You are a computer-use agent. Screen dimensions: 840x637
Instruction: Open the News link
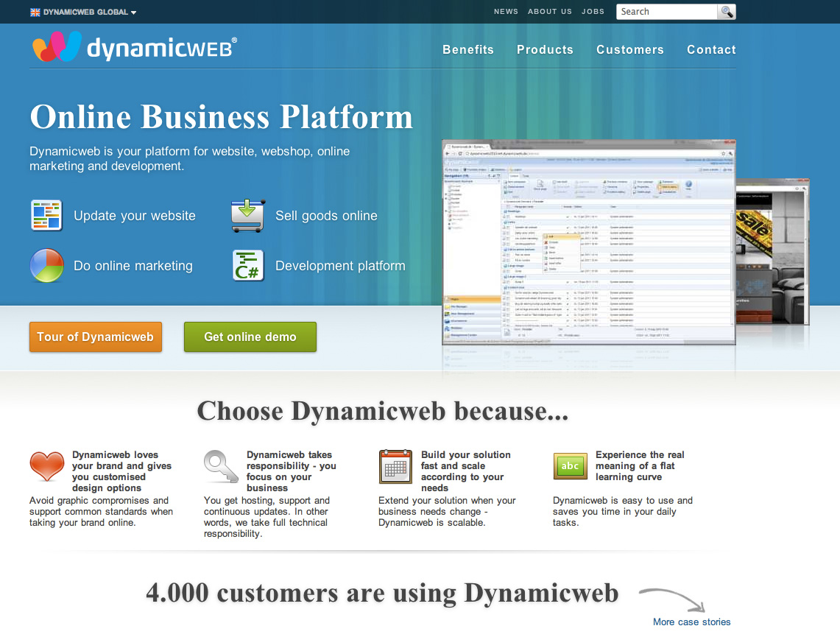click(x=506, y=11)
